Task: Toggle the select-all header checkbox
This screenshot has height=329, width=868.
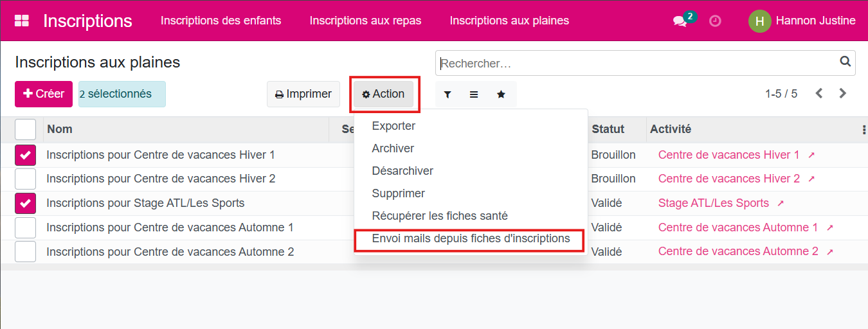Action: coord(25,129)
